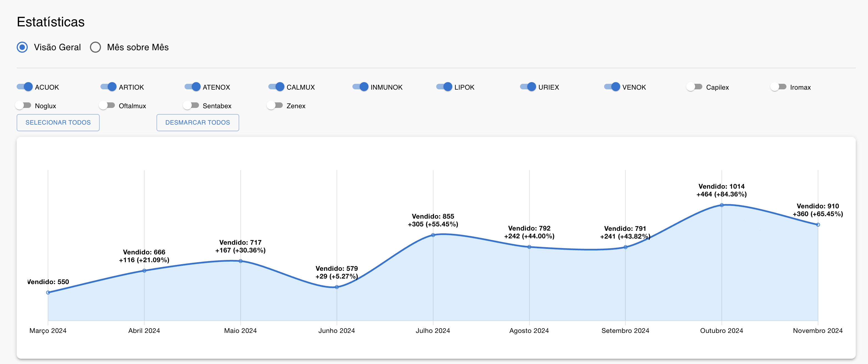The width and height of the screenshot is (868, 364).
Task: Click the 'Vendido: 1014' label
Action: [721, 186]
